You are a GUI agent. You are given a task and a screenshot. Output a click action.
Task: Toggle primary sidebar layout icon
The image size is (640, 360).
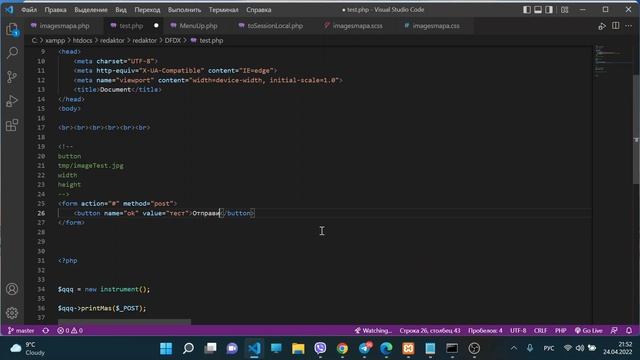point(527,9)
